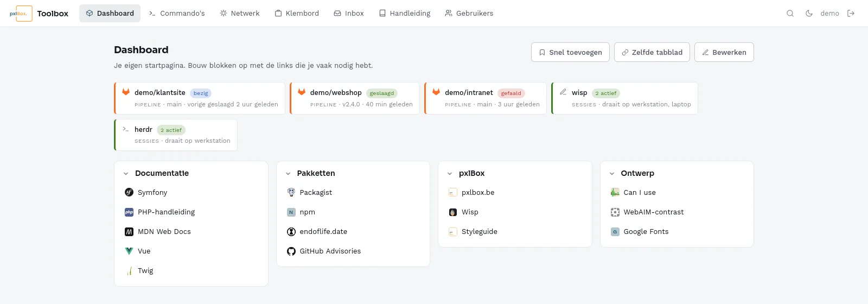Image resolution: width=868 pixels, height=304 pixels.
Task: Click the PHP-handleiding favicon
Action: coord(129,212)
